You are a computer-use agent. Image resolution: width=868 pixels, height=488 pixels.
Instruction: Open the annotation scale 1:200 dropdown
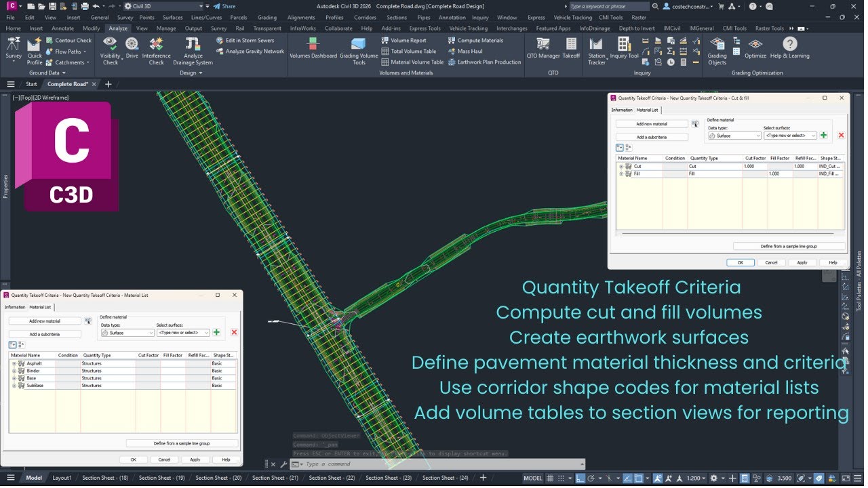pyautogui.click(x=696, y=478)
